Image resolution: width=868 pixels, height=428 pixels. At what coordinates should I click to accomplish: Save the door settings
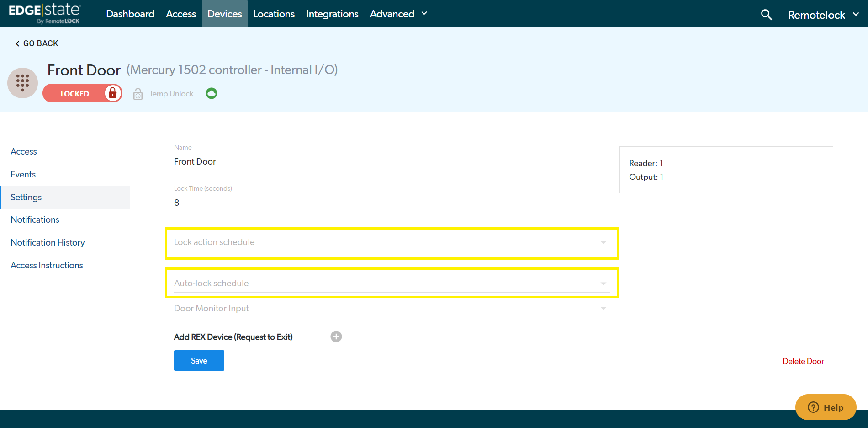pyautogui.click(x=199, y=361)
